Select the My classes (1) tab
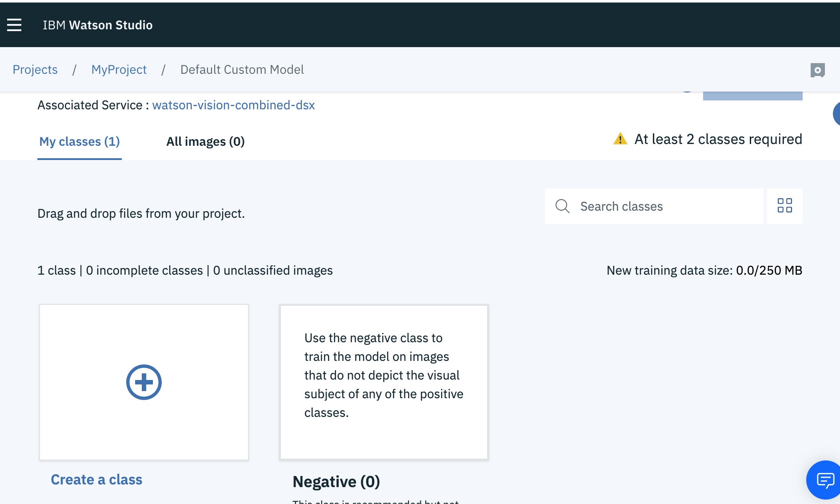This screenshot has width=840, height=504. pyautogui.click(x=80, y=142)
